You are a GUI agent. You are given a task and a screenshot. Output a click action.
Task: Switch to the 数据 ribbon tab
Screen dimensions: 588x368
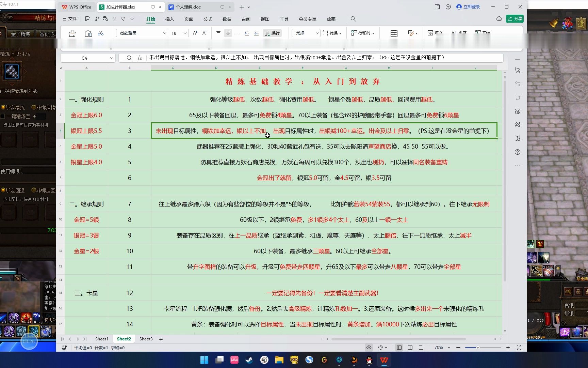[227, 19]
